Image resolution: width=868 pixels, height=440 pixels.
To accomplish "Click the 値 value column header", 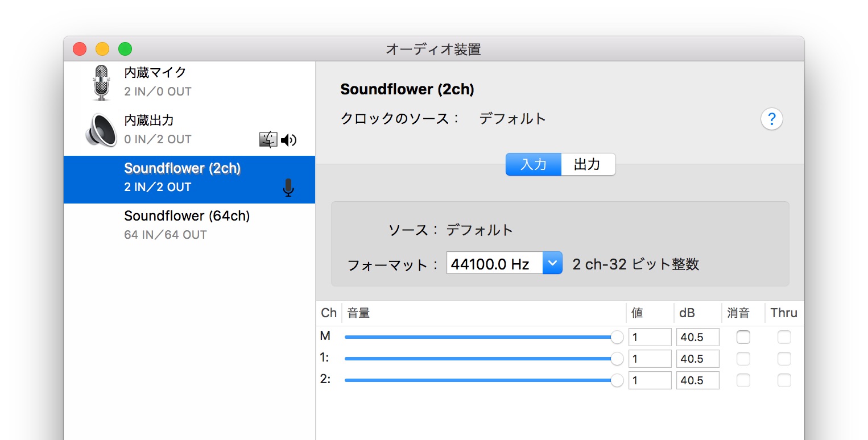I will (x=650, y=313).
